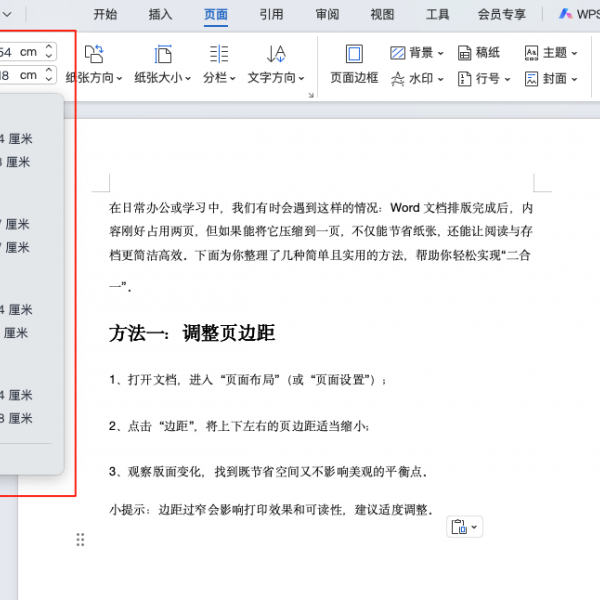
Task: Click the 会员专享 (member exclusive) tab
Action: point(501,14)
